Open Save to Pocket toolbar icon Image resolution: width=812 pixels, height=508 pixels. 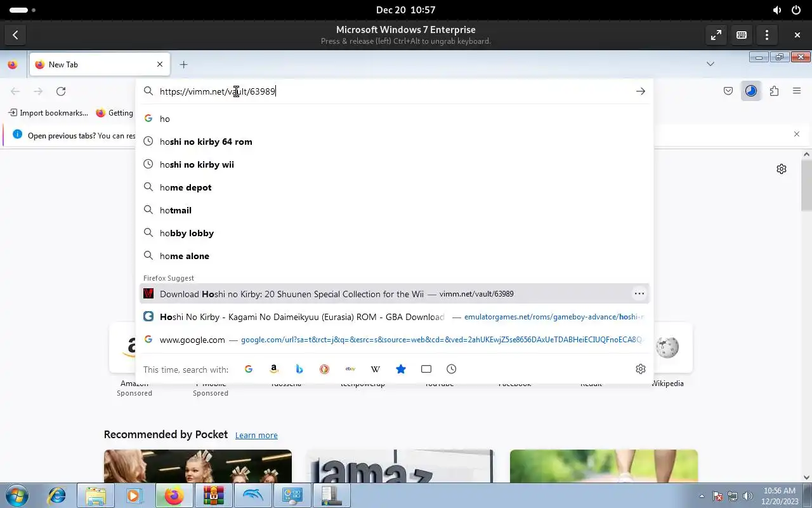click(x=728, y=91)
